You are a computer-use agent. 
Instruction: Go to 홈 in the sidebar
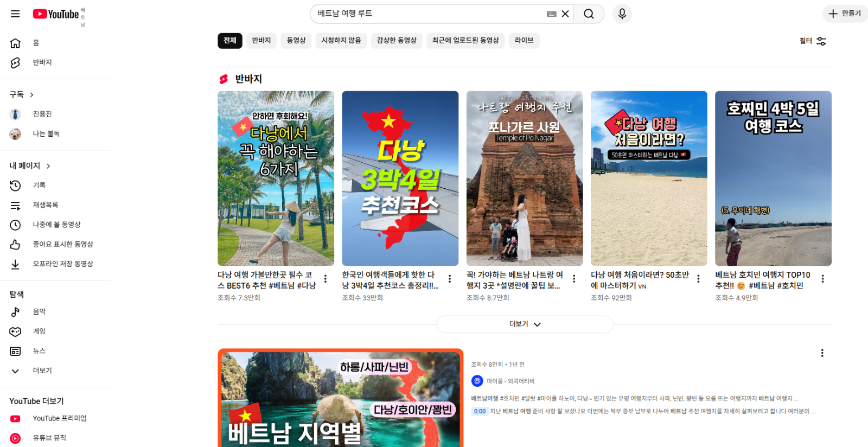tap(55, 43)
